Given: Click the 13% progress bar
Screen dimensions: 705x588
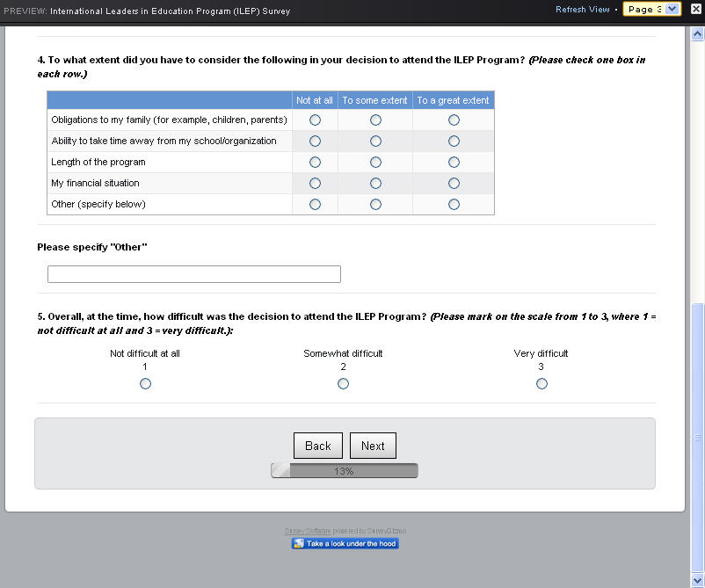Looking at the screenshot, I should click(345, 471).
